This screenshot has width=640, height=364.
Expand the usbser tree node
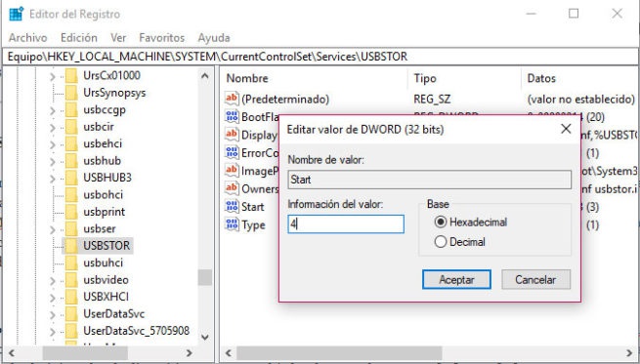pyautogui.click(x=52, y=229)
